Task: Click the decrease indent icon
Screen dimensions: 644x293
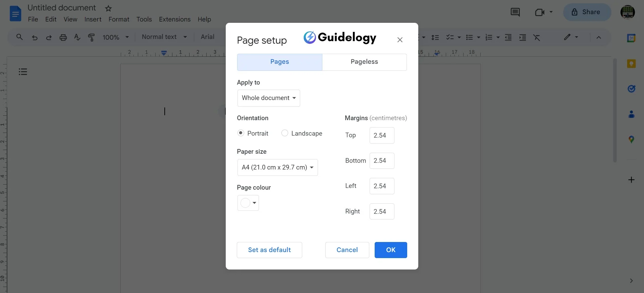Action: 508,37
